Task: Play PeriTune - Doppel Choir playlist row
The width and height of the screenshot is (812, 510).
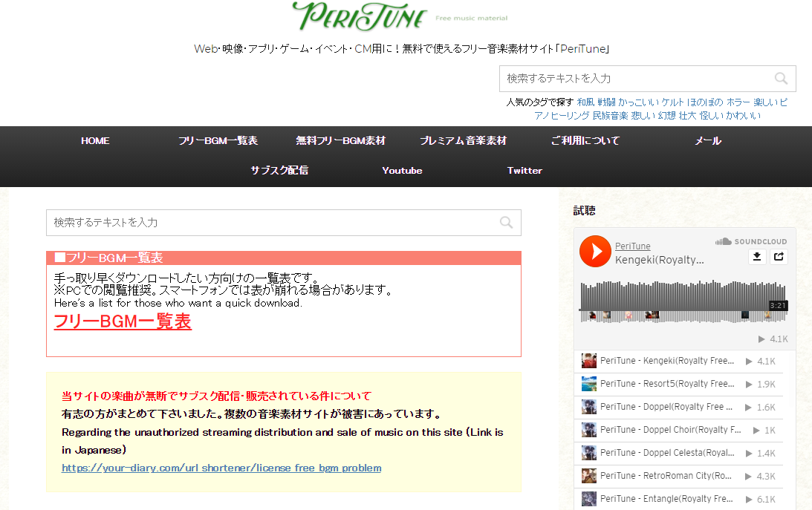Action: coord(678,430)
